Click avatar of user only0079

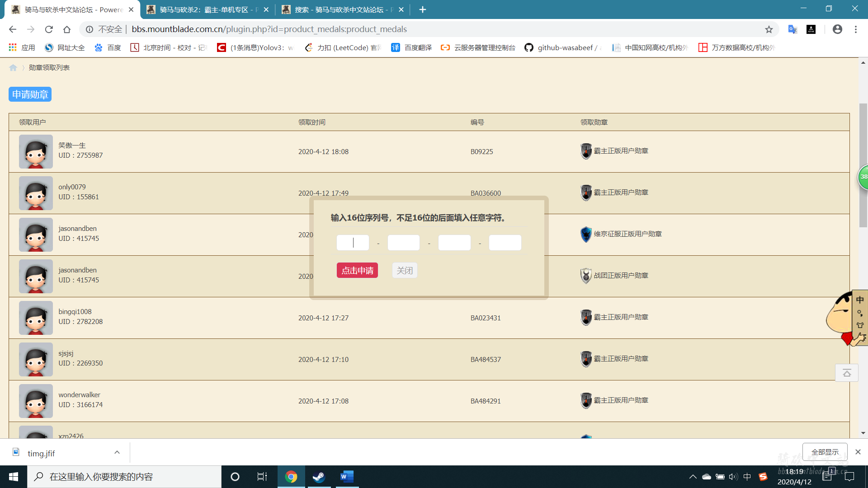pyautogui.click(x=36, y=193)
